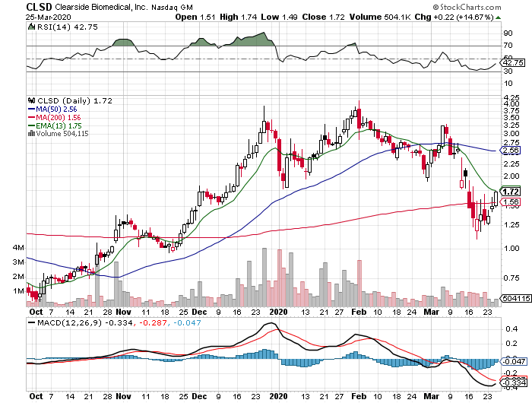Click the 1.72 last price flag
Screen dimensions: 532x403
pos(511,191)
